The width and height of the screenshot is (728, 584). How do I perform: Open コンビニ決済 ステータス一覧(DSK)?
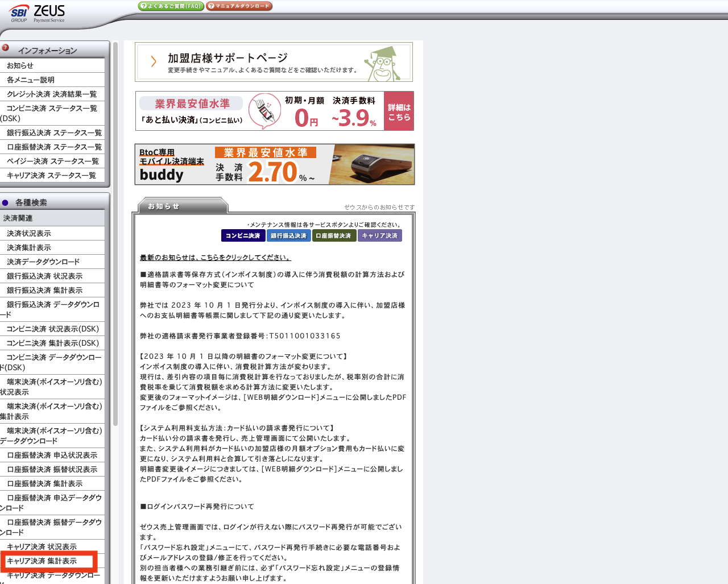click(52, 113)
